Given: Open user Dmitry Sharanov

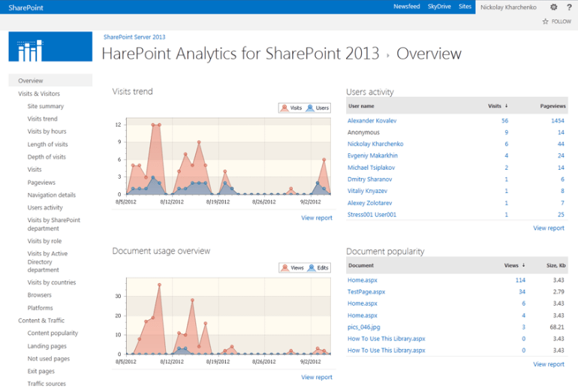Looking at the screenshot, I should (370, 179).
